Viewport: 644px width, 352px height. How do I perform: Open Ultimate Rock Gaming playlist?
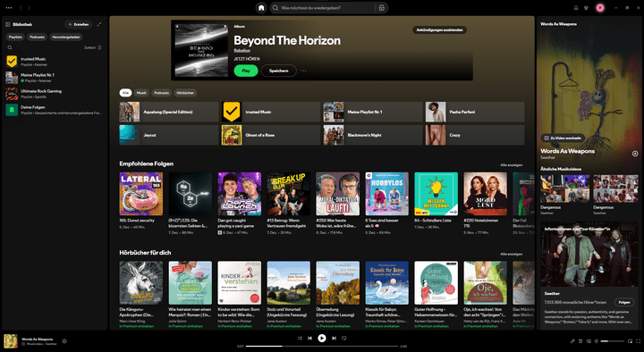click(x=55, y=94)
